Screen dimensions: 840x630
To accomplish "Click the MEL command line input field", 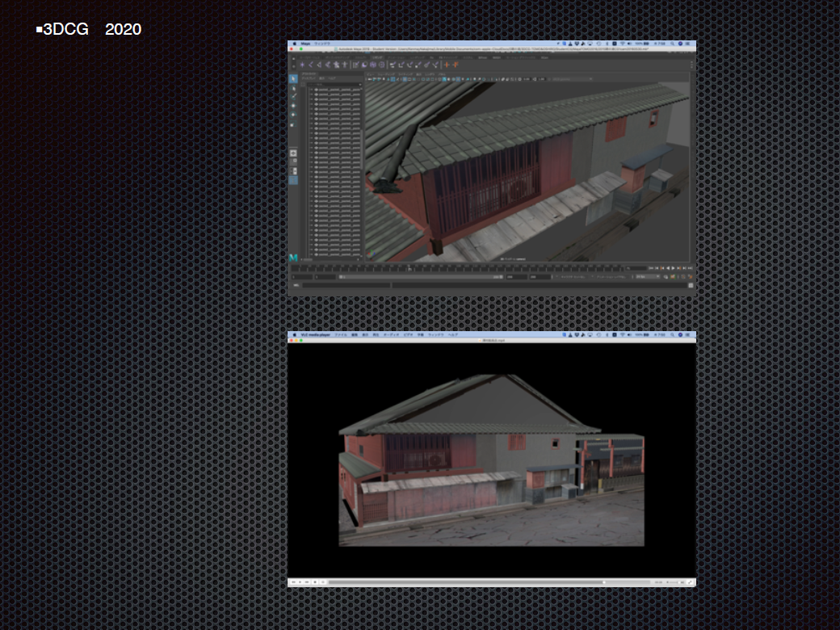I will pos(347,285).
